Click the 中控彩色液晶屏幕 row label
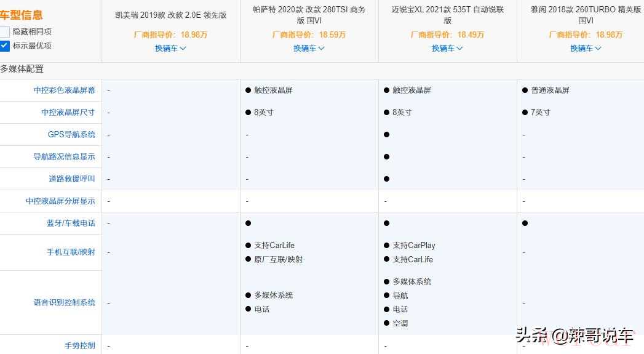Image resolution: width=644 pixels, height=354 pixels. (x=65, y=90)
